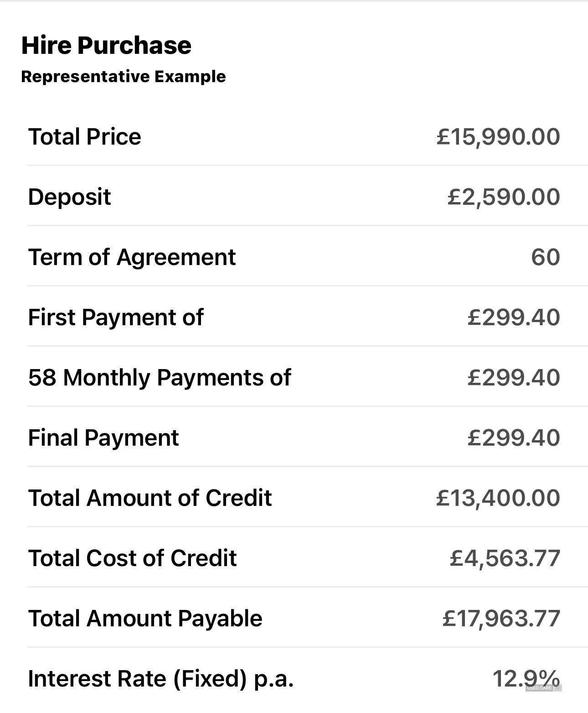This screenshot has width=588, height=713.
Task: Click the Total Amount of Credit label
Action: point(150,498)
